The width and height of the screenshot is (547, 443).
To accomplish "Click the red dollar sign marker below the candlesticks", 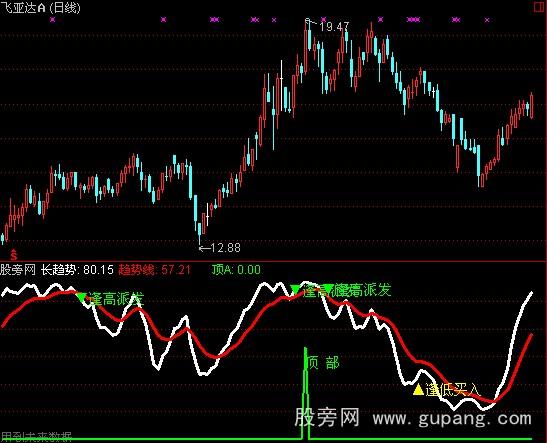I will pos(14,255).
